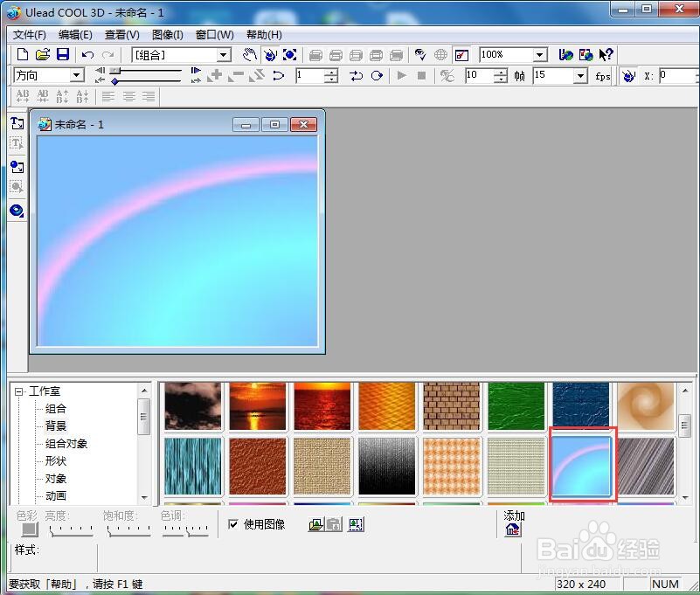Select 动画 in the studio tree

tap(55, 495)
